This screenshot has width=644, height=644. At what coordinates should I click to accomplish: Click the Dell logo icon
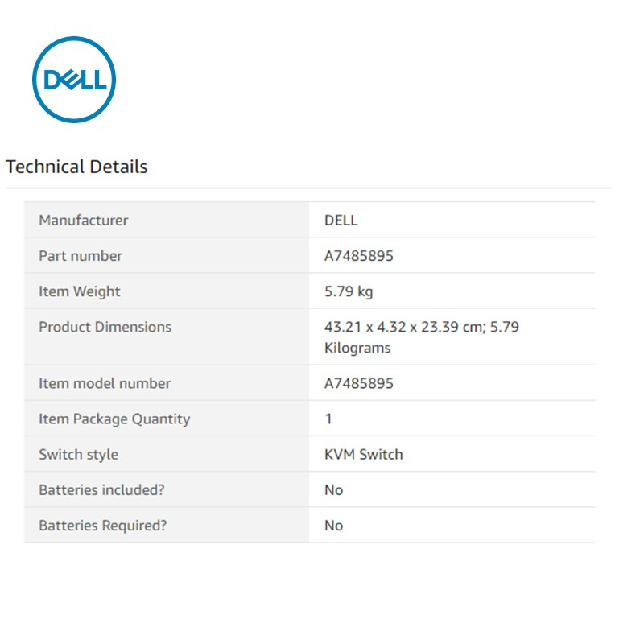pyautogui.click(x=74, y=80)
